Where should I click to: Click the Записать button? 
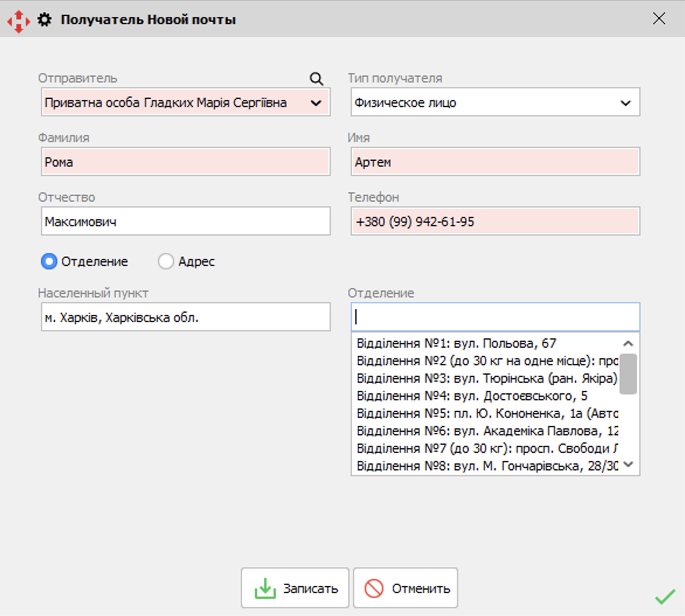click(295, 588)
